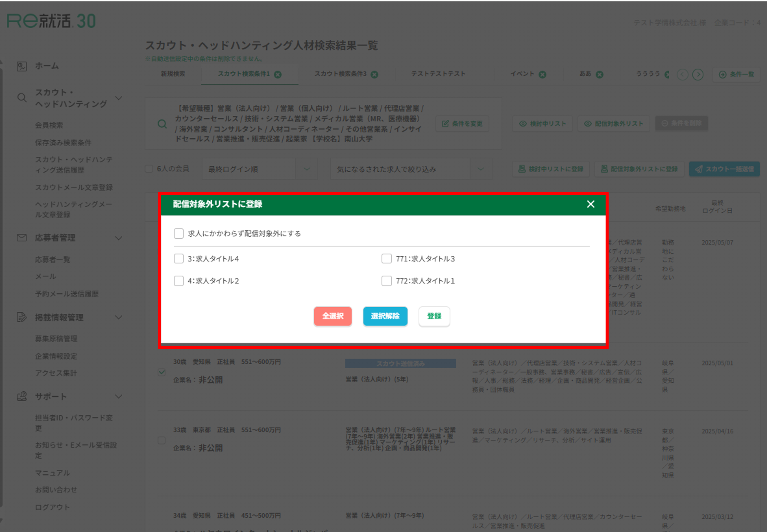Close the スカウト検索条件1 tab via X icon
This screenshot has height=532, width=767.
[278, 74]
